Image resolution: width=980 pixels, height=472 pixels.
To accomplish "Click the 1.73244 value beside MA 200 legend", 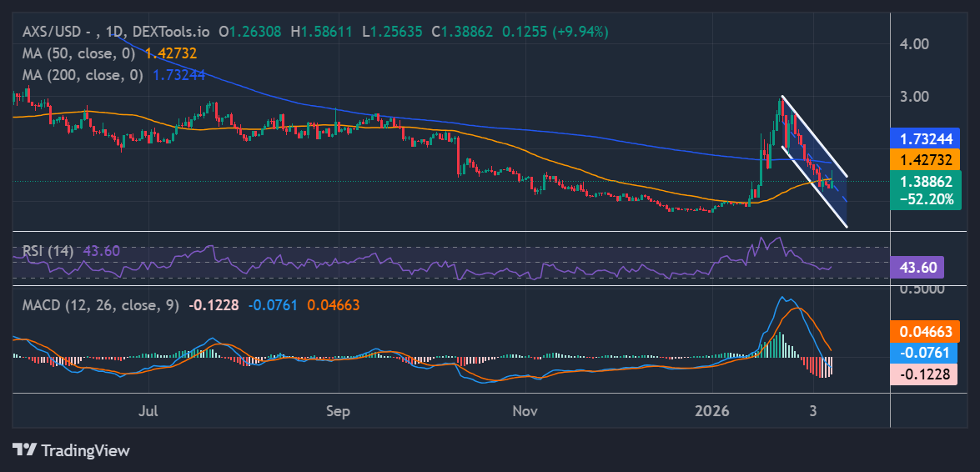I will click(x=179, y=76).
